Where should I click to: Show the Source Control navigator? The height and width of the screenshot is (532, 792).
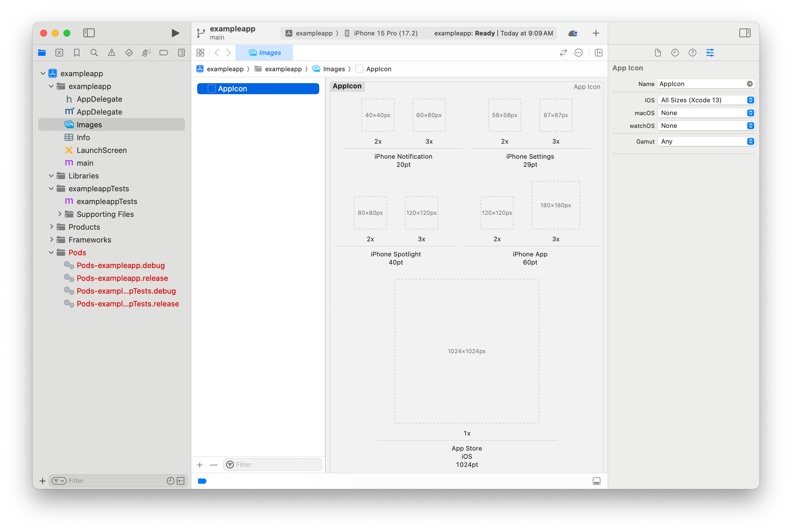[59, 53]
